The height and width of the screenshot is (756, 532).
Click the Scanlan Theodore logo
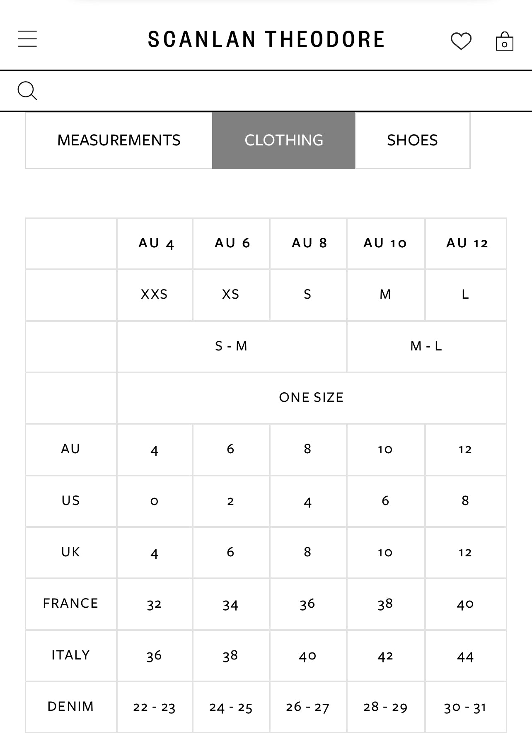(266, 40)
